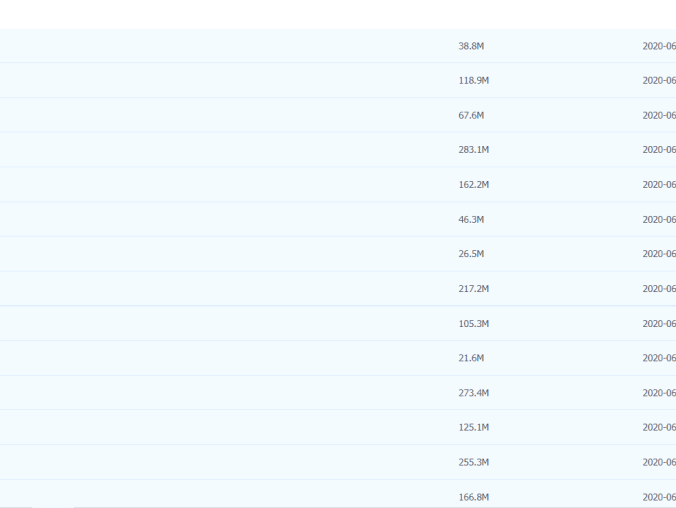Image resolution: width=676 pixels, height=508 pixels.
Task: Select the 26.5M file row
Action: click(x=471, y=254)
